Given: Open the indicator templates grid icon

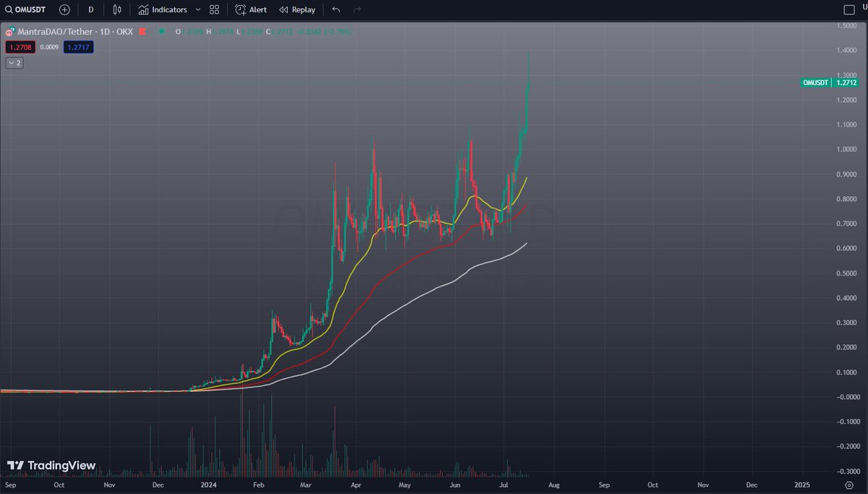Looking at the screenshot, I should tap(214, 10).
